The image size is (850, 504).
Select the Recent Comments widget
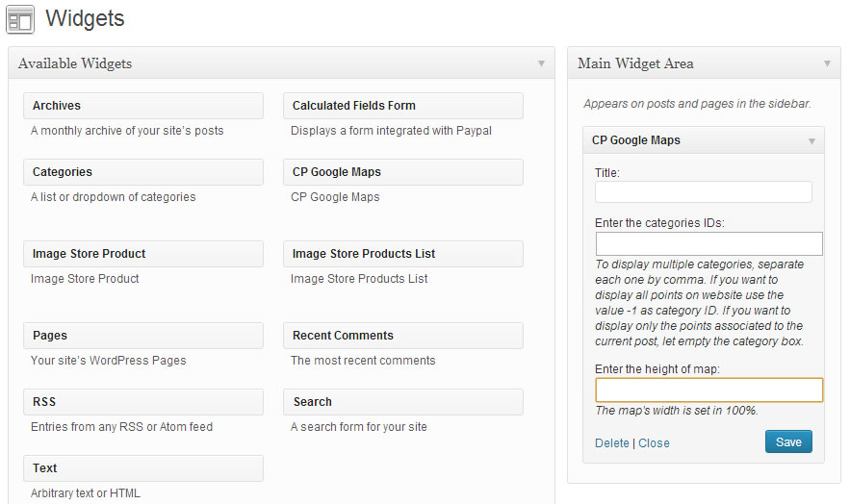click(x=402, y=336)
